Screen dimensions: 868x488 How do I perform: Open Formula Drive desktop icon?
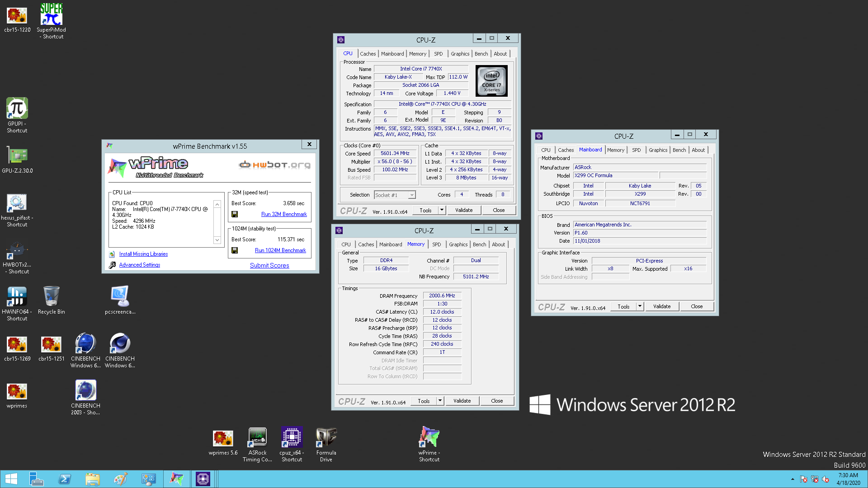[x=326, y=445]
